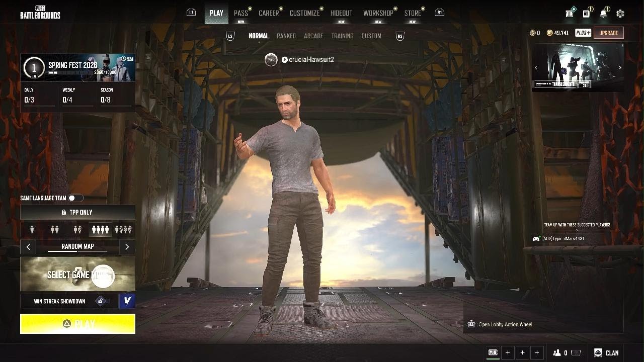The height and width of the screenshot is (362, 644).
Task: Click the L2 trigger indicator beside Normal
Action: pos(230,36)
